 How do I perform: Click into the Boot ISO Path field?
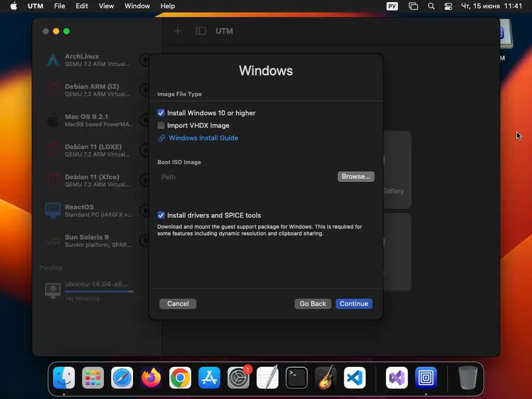pyautogui.click(x=246, y=177)
